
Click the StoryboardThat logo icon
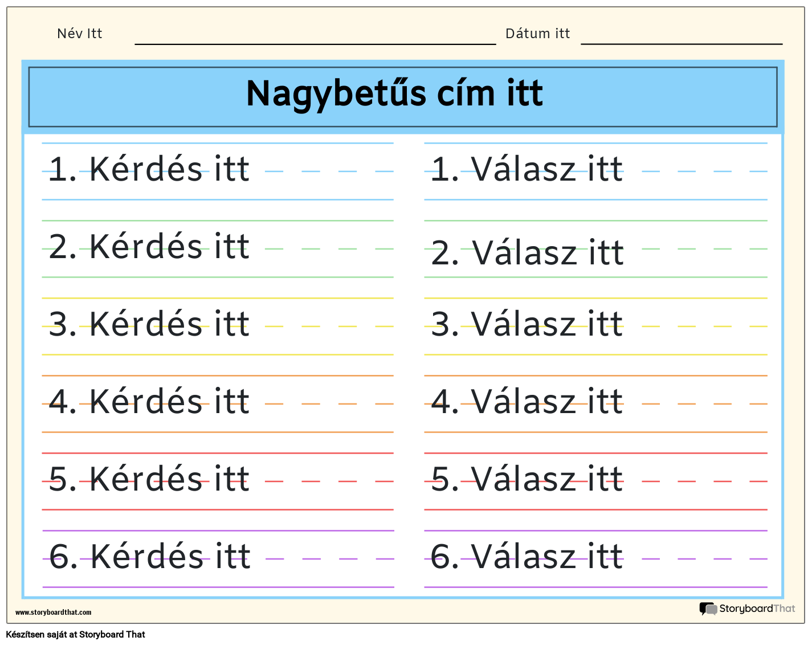pos(708,609)
